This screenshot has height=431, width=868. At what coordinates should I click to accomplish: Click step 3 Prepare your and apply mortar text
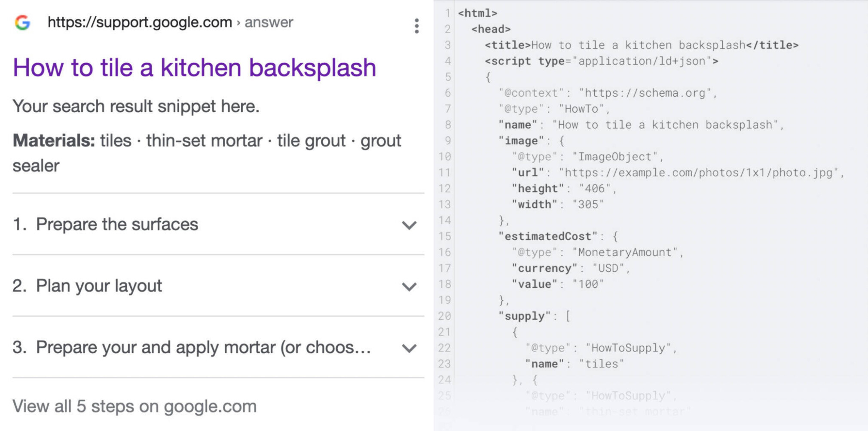pyautogui.click(x=203, y=347)
